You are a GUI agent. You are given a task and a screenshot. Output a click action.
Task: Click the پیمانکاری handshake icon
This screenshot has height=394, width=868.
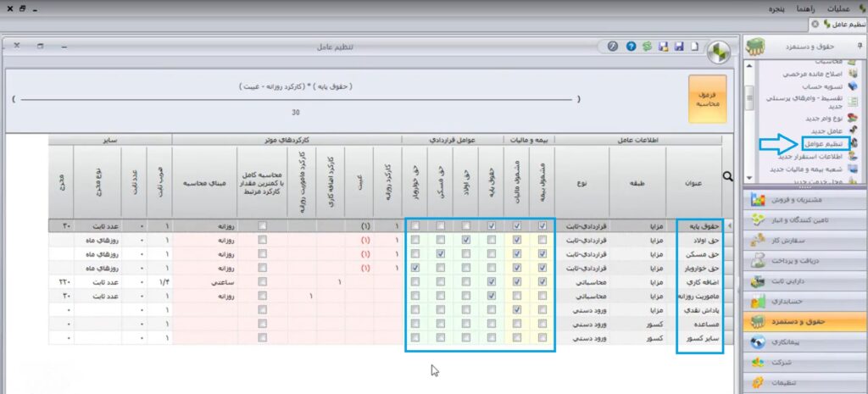(x=758, y=342)
